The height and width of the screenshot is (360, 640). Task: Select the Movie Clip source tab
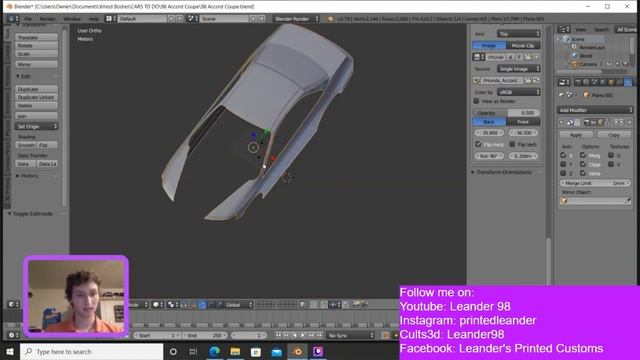[x=523, y=45]
